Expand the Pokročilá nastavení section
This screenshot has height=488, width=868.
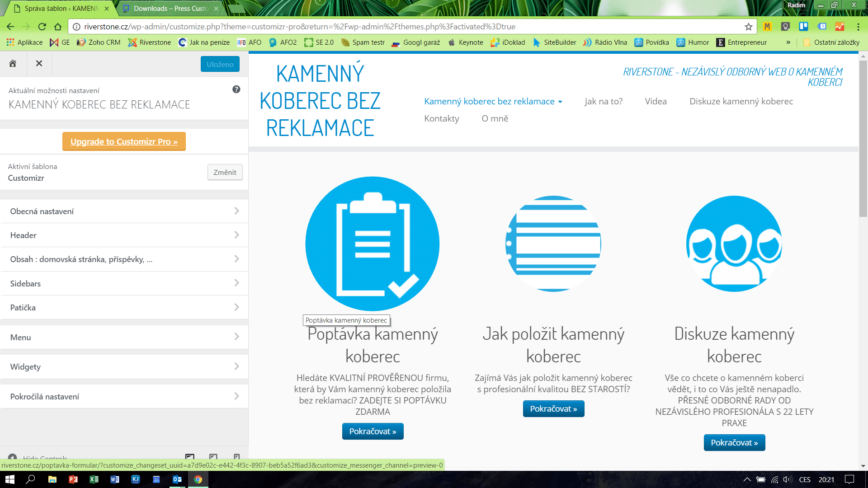pyautogui.click(x=124, y=396)
